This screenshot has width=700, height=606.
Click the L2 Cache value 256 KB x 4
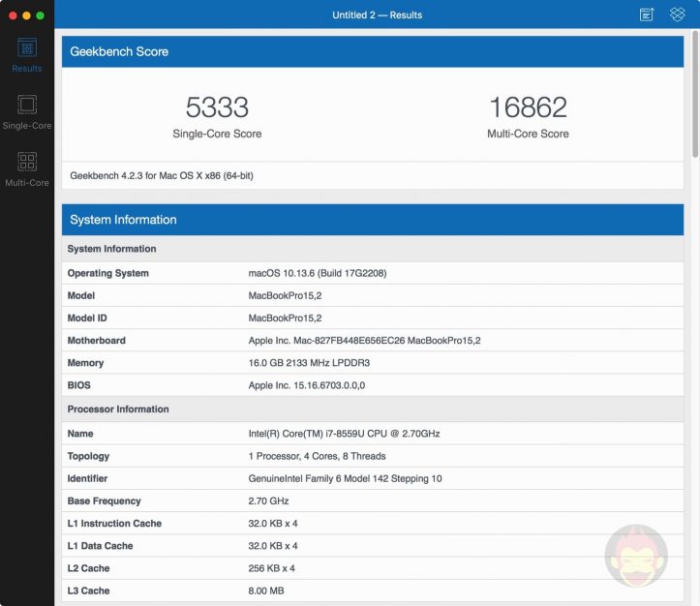271,568
